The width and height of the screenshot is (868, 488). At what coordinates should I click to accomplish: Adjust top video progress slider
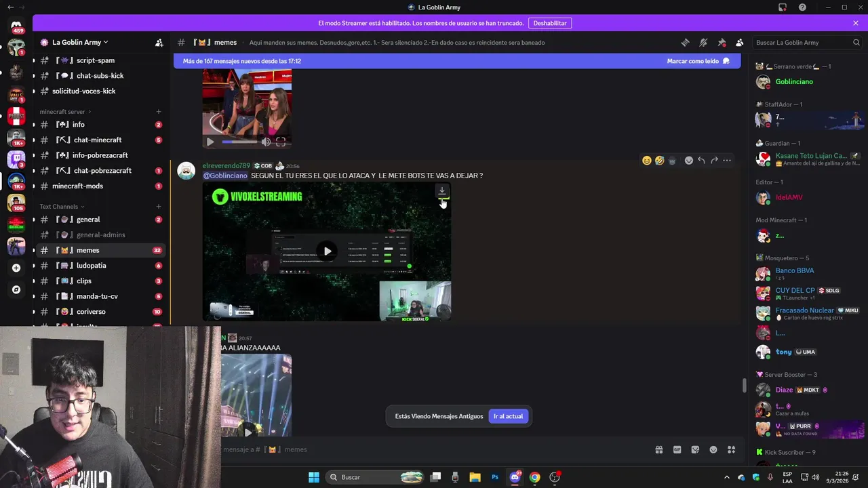[x=240, y=142]
